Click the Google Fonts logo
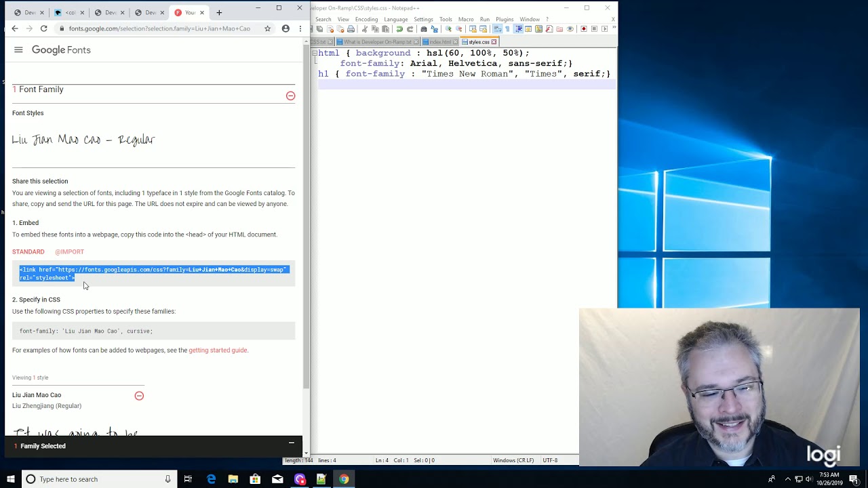The height and width of the screenshot is (488, 868). tap(61, 50)
